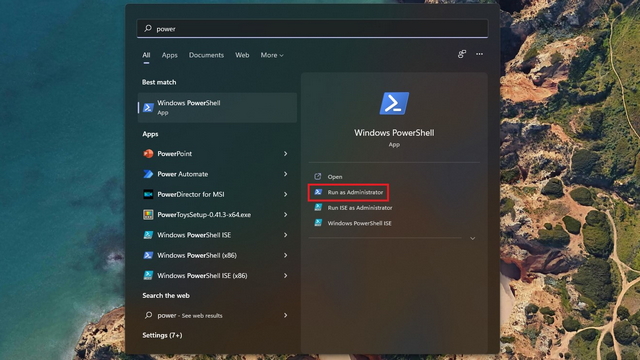The image size is (640, 360).
Task: Open Windows PowerShell ISE (x86) result
Action: pyautogui.click(x=216, y=276)
